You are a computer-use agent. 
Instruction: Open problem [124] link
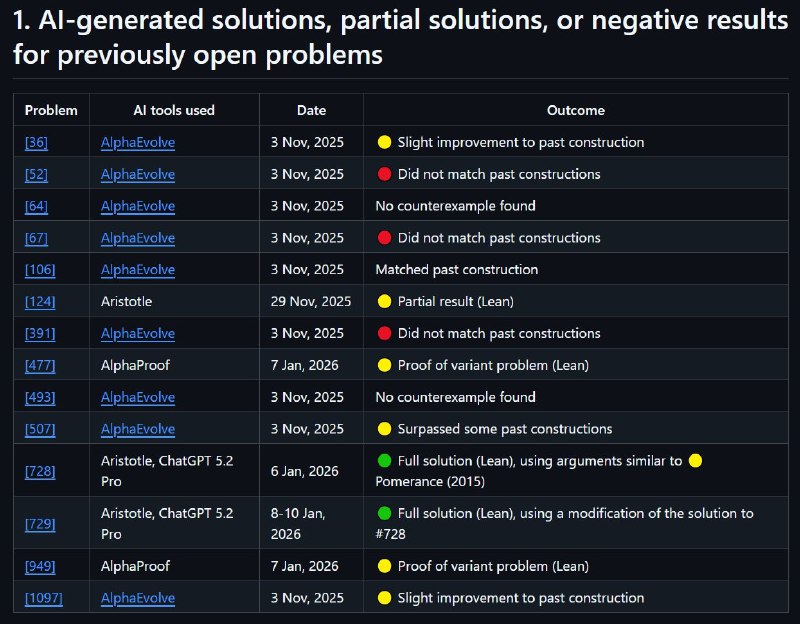click(x=40, y=301)
